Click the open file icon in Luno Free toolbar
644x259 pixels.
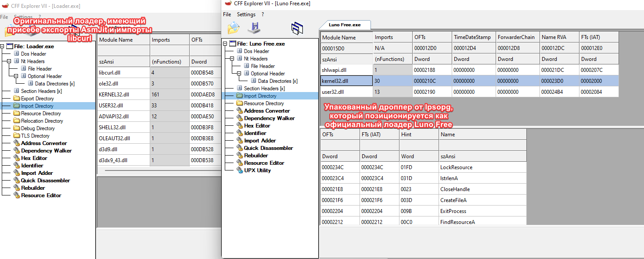tap(233, 28)
